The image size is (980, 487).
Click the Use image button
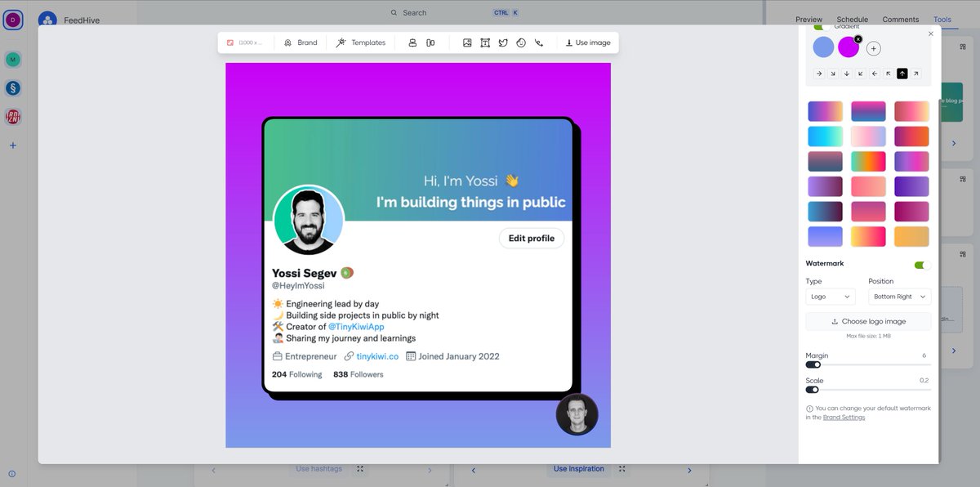click(x=588, y=42)
